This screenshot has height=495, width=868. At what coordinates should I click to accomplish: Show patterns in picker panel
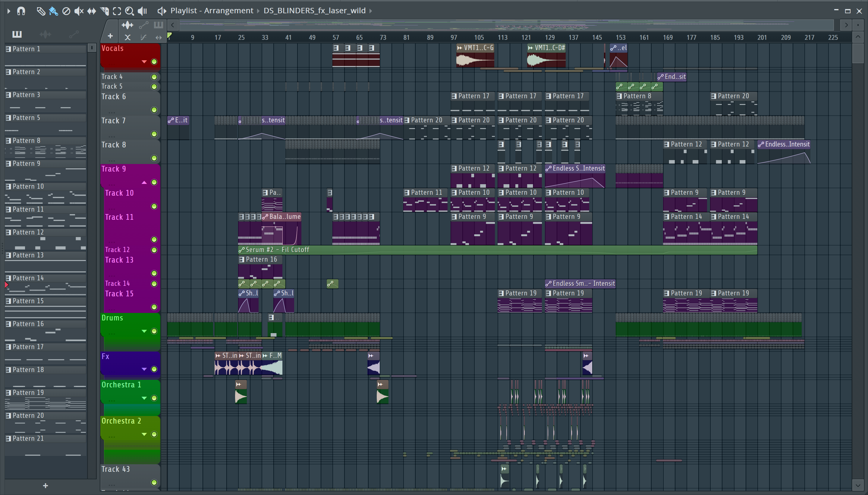[17, 34]
